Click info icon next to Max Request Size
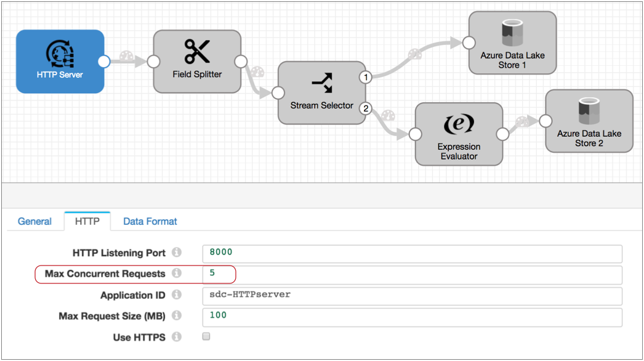Screen dimensions: 644x361 (x=177, y=316)
